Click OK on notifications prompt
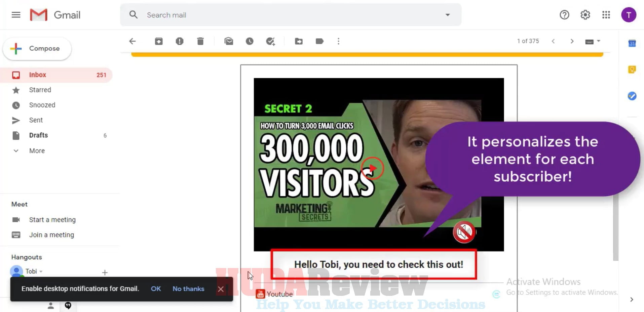 156,289
